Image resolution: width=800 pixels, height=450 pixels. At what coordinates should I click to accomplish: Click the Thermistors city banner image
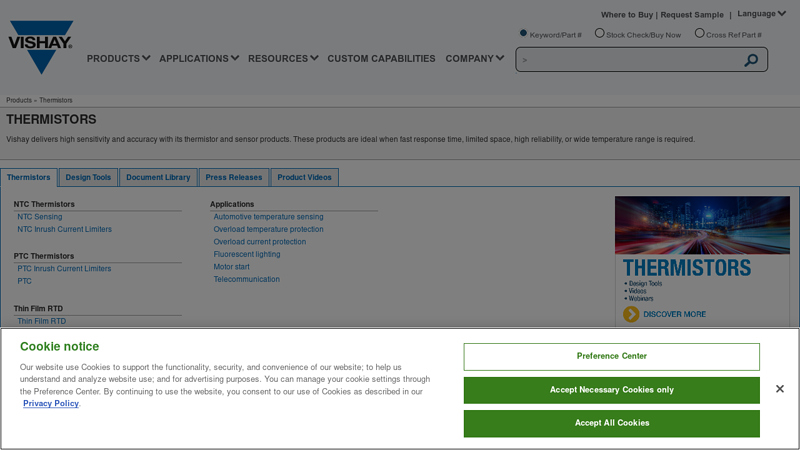(x=702, y=225)
